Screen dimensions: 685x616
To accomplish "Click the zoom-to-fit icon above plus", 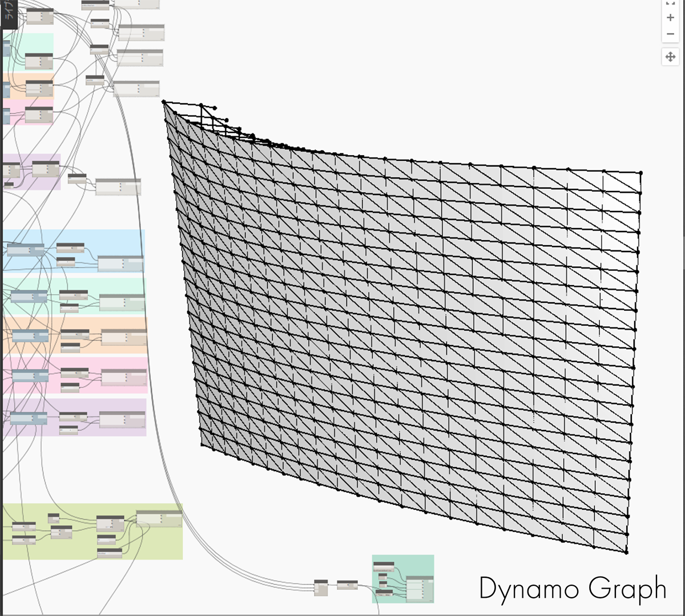I will pos(670,3).
